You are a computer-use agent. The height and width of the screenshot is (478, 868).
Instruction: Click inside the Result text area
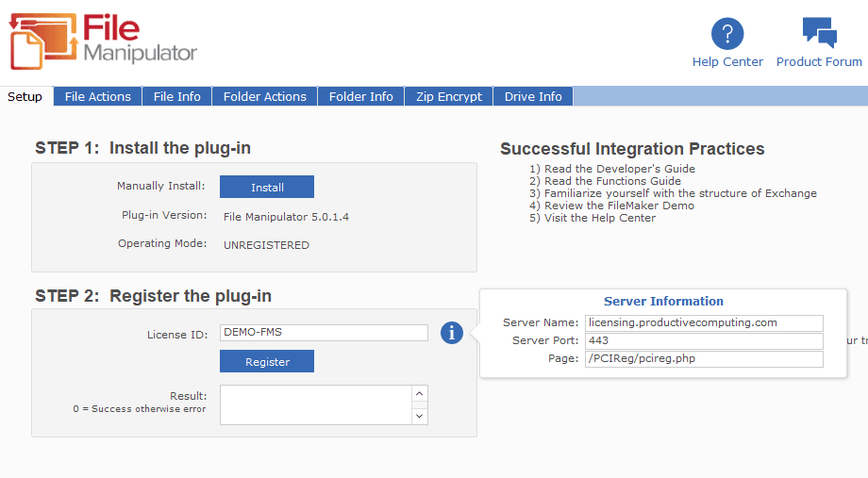point(315,404)
